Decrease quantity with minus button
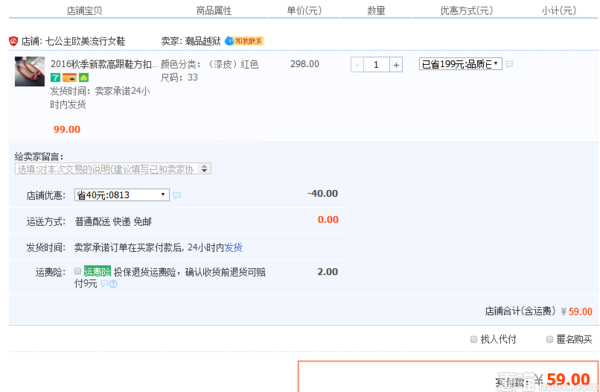This screenshot has height=392, width=600. [x=357, y=65]
